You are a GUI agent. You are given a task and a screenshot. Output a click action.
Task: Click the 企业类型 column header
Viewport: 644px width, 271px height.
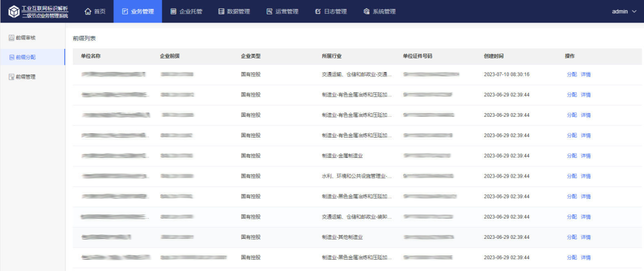point(251,56)
